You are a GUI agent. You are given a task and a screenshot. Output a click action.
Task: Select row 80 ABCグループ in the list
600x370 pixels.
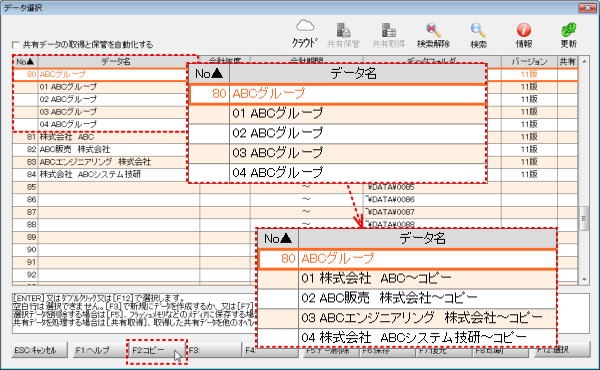[99, 74]
